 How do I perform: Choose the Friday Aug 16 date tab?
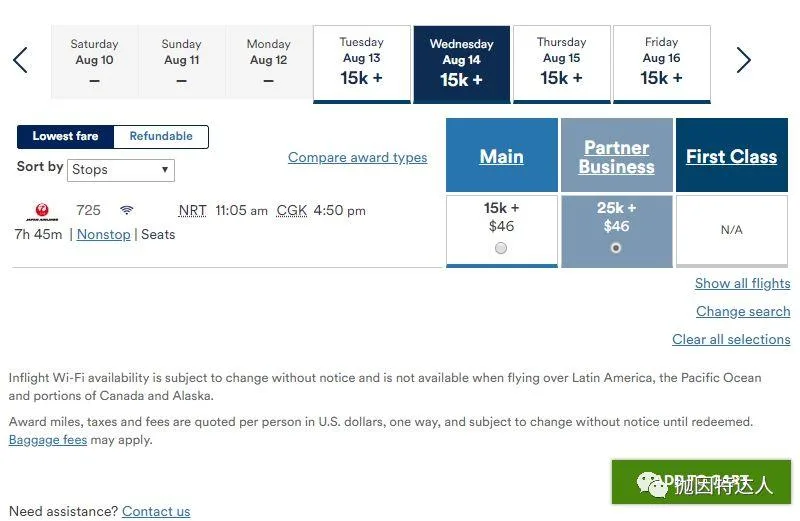click(x=662, y=64)
